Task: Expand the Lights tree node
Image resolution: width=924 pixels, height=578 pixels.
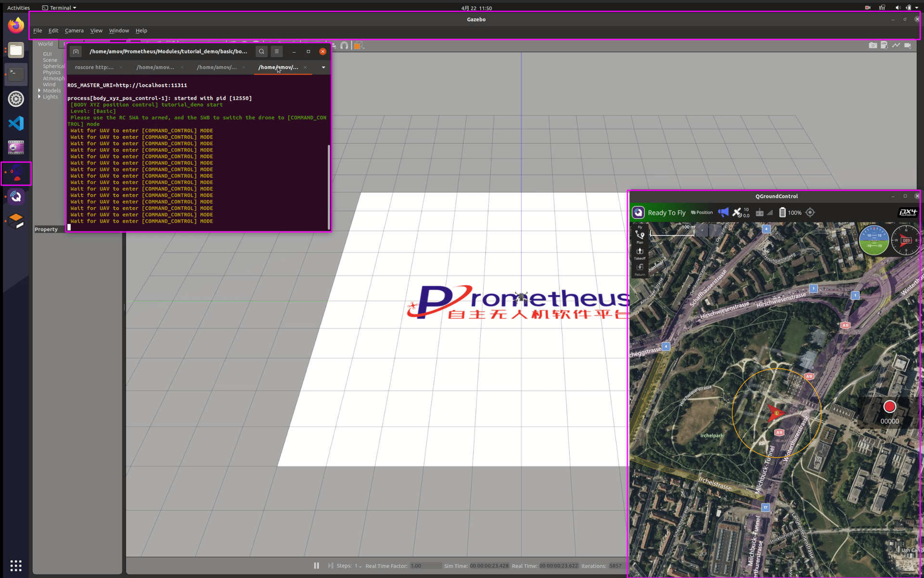Action: point(39,97)
